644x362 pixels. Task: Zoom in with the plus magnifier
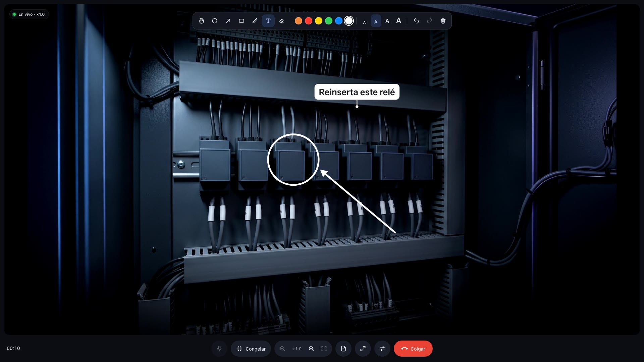tap(311, 349)
